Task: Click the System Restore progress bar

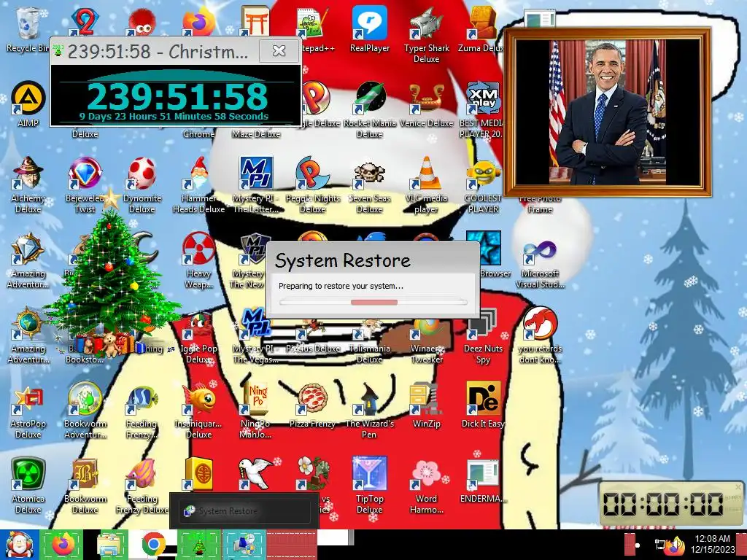Action: (x=373, y=303)
